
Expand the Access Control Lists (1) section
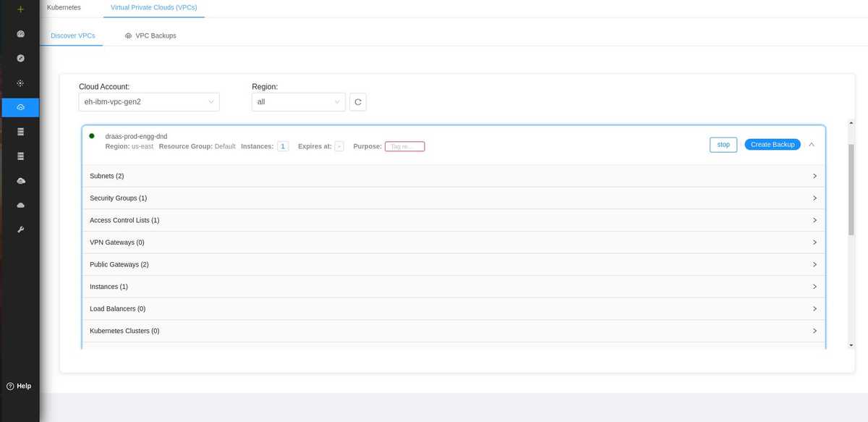[x=454, y=220]
